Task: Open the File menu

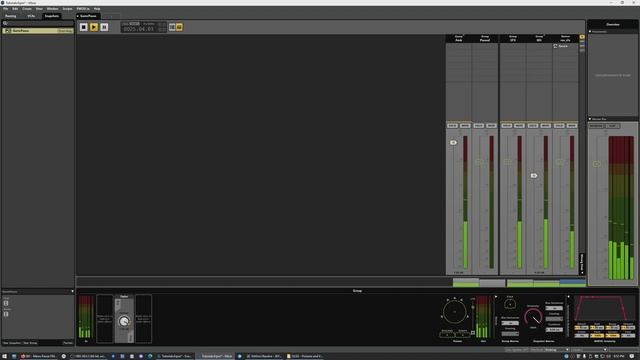Action: 5,9
